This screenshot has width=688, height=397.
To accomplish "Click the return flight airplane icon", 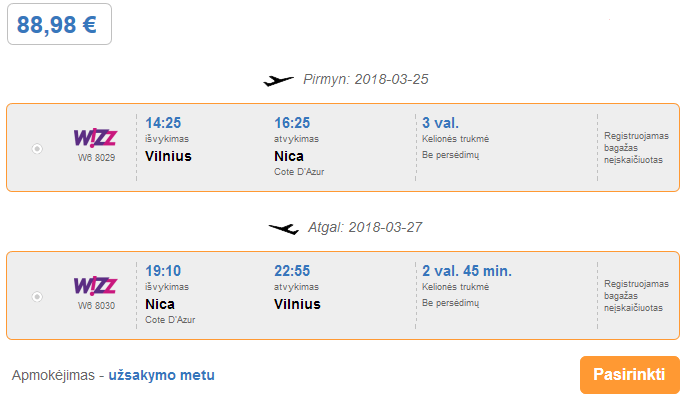I will (x=283, y=228).
